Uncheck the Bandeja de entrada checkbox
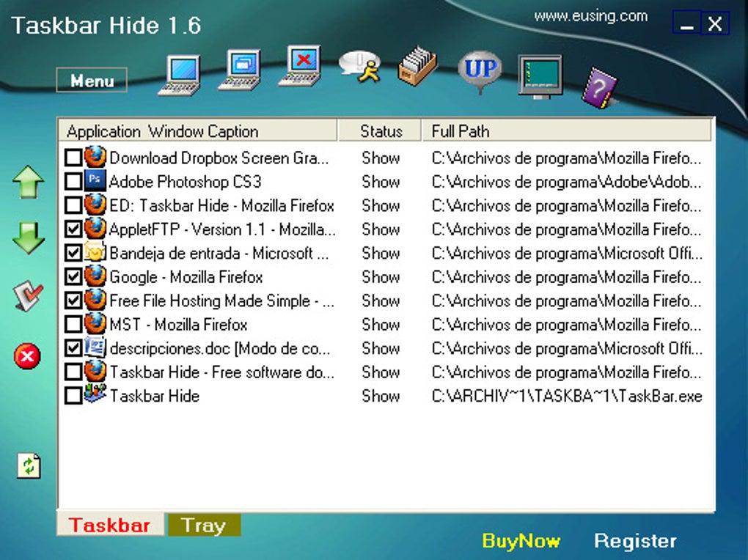The height and width of the screenshot is (560, 748). click(x=73, y=253)
